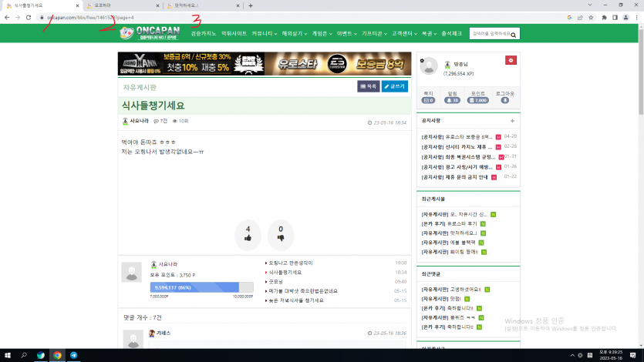Expand the 복권 dropdown menu

(x=429, y=34)
